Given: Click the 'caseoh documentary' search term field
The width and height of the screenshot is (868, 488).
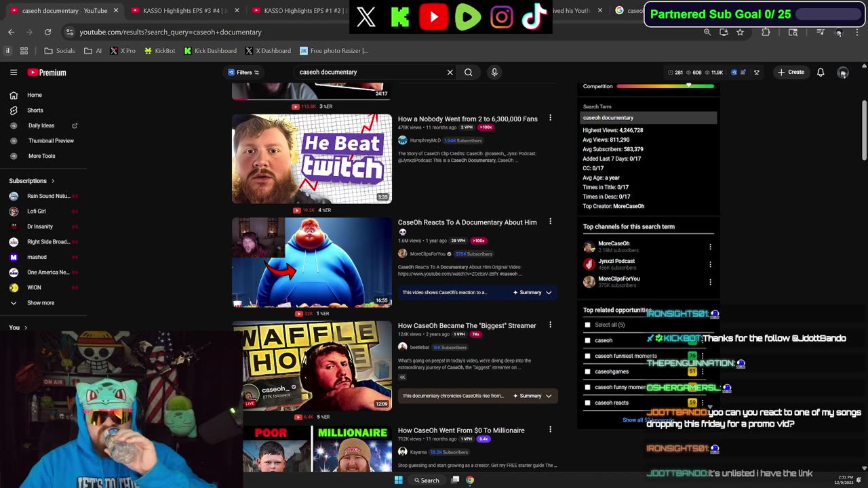Looking at the screenshot, I should click(648, 118).
